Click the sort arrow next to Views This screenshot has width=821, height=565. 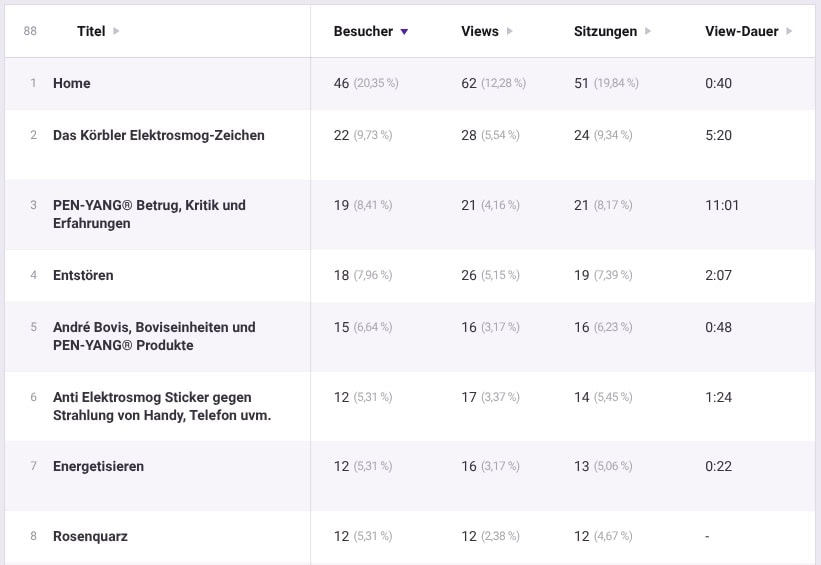click(510, 32)
